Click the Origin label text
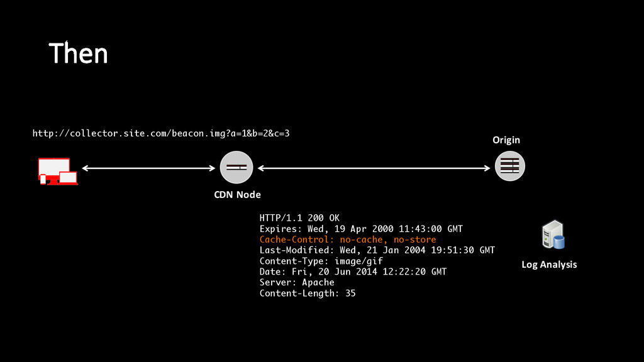Image resolution: width=644 pixels, height=362 pixels. pyautogui.click(x=506, y=140)
